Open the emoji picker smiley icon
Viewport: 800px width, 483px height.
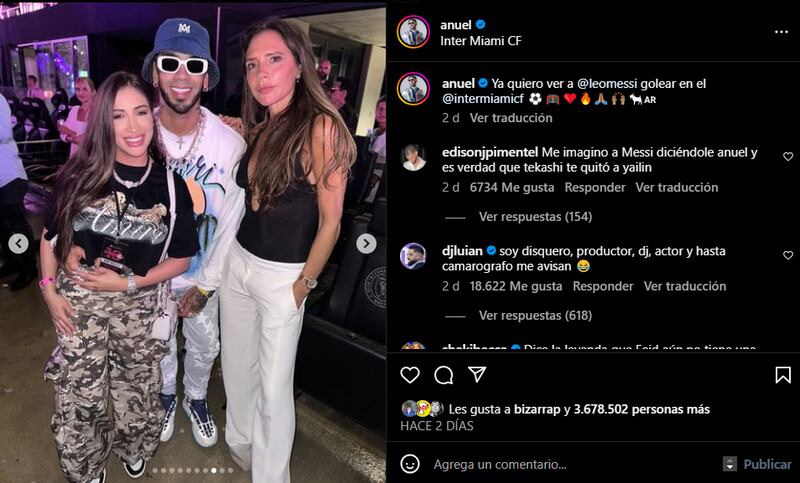[410, 464]
